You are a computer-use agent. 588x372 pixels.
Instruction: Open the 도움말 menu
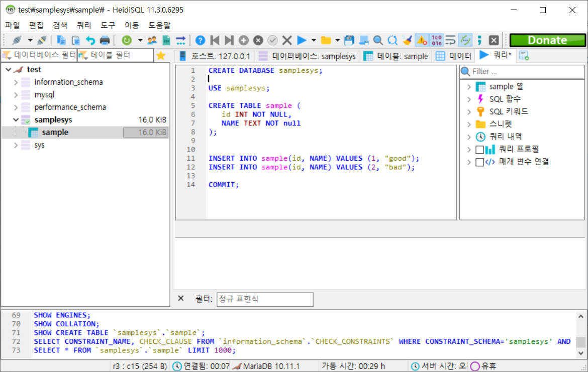point(159,25)
